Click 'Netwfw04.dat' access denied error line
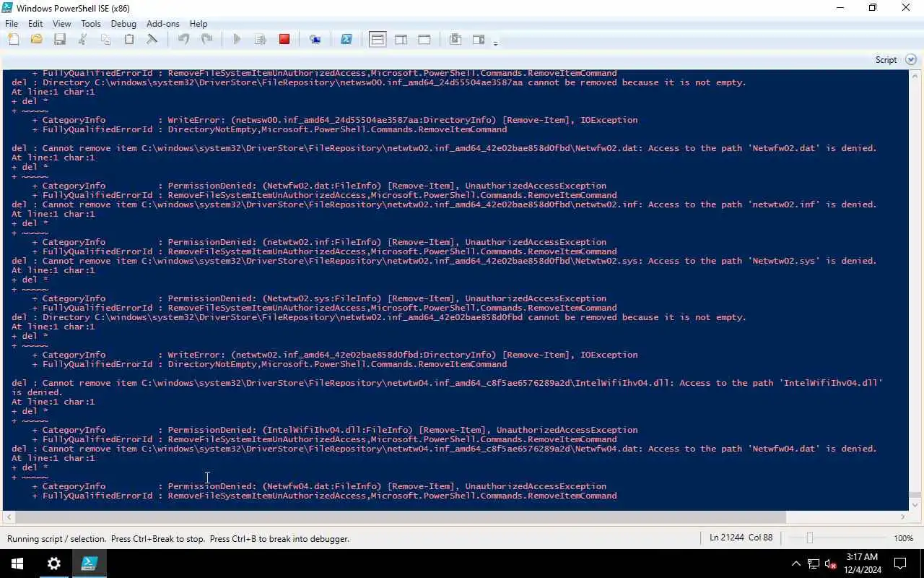 [x=444, y=449]
